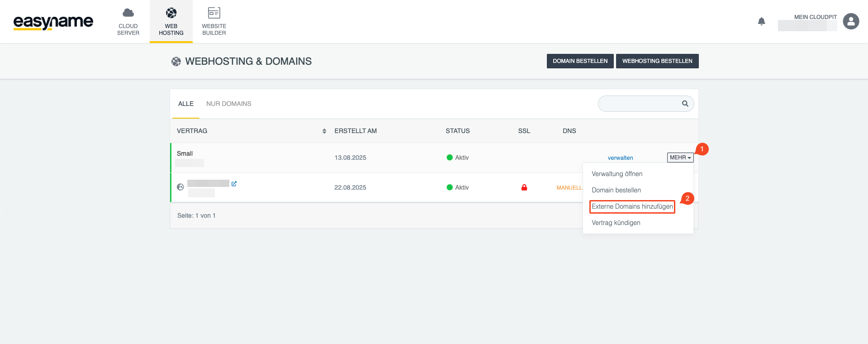Click the verwalten link
Image resolution: width=868 pixels, height=344 pixels.
[620, 158]
